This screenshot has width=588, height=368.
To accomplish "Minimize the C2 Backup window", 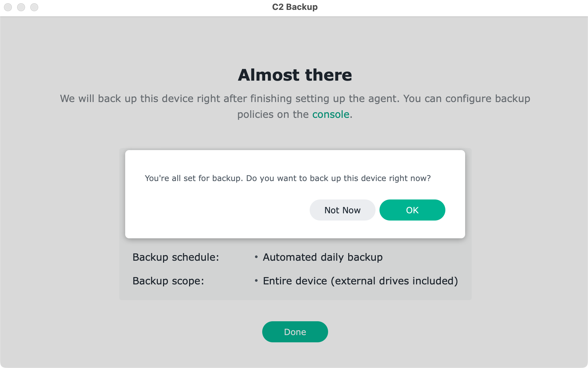I will point(21,7).
